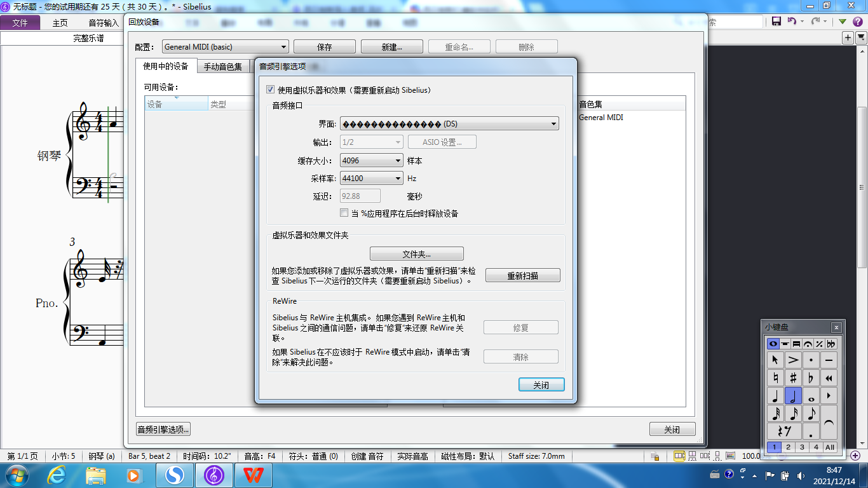Open the double-flat accidentals keypad layout
The width and height of the screenshot is (868, 488).
831,344
